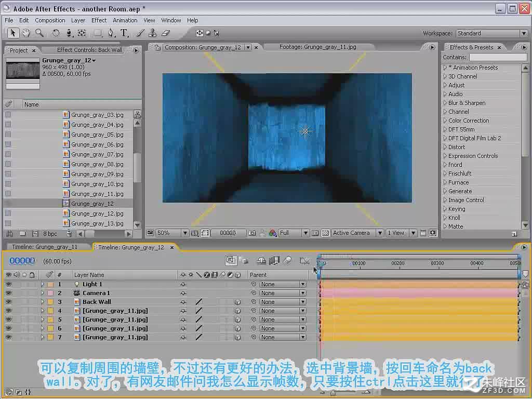
Task: Click the yellow label swatch of Back Wall
Action: (x=50, y=302)
